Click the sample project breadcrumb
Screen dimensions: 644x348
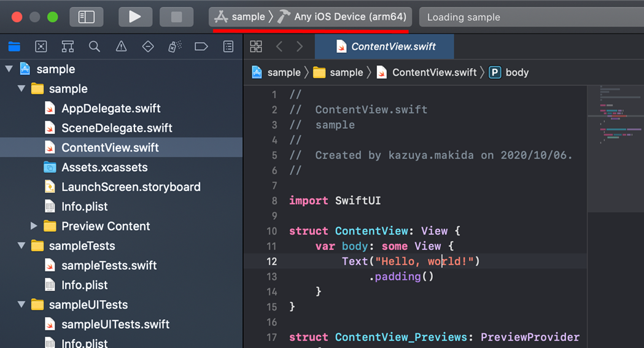click(276, 72)
